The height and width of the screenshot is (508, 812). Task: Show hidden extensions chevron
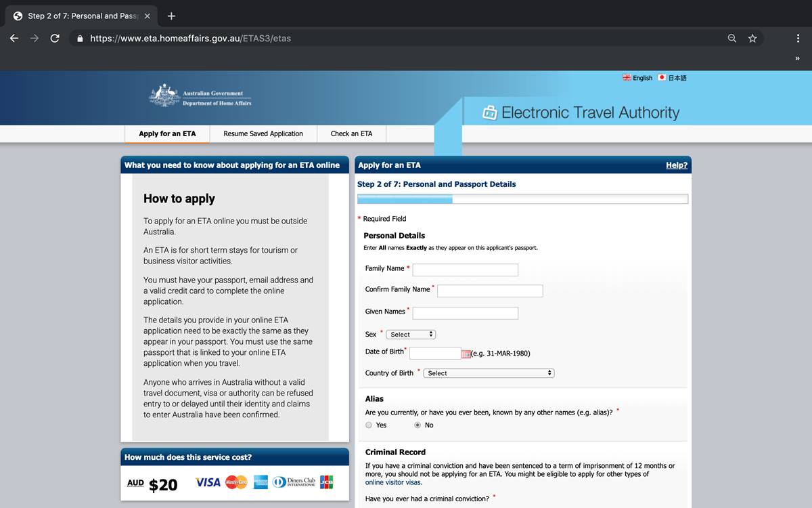797,59
